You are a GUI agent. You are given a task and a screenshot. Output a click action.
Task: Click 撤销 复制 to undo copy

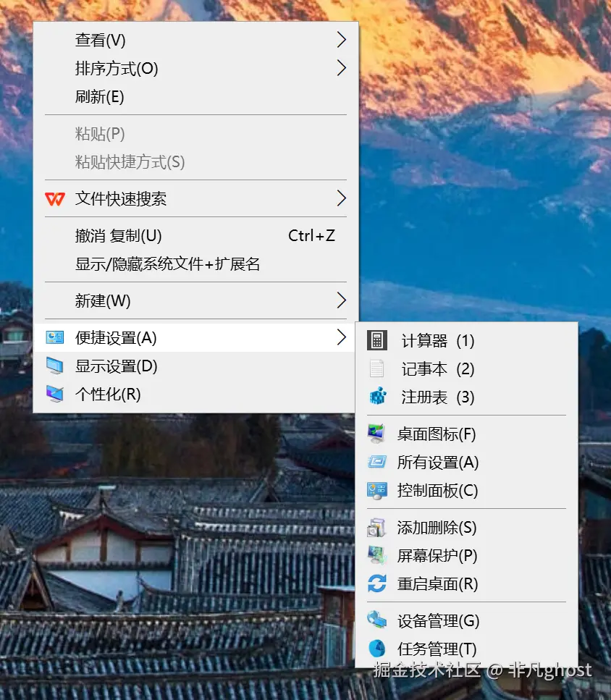tap(117, 235)
